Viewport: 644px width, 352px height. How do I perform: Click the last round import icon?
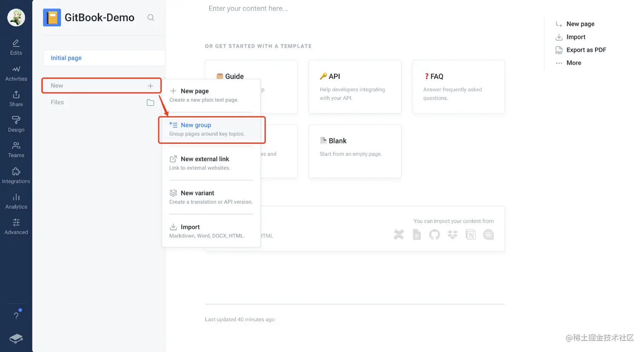tap(489, 235)
